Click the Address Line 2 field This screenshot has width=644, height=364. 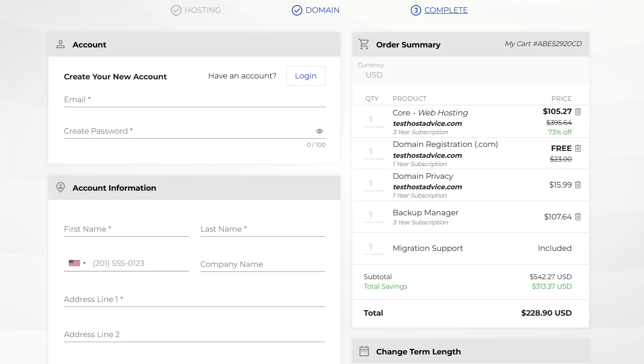pos(194,334)
